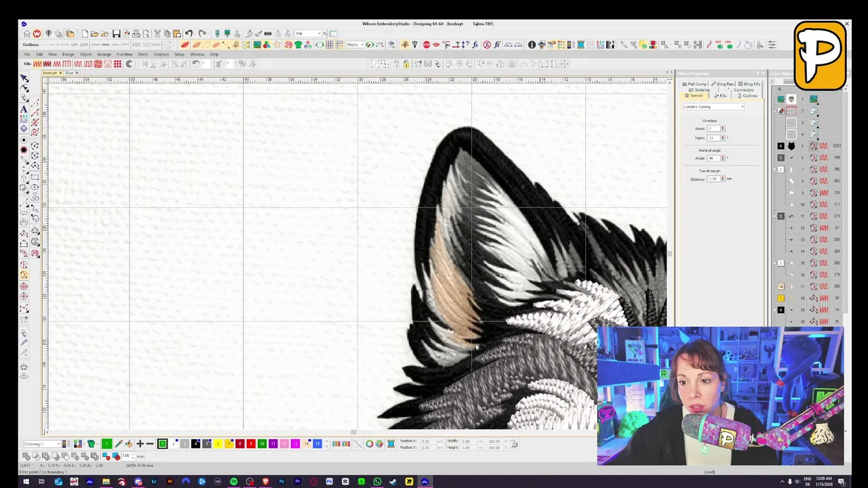Select red color swatch 9
The height and width of the screenshot is (488, 868).
click(x=251, y=444)
